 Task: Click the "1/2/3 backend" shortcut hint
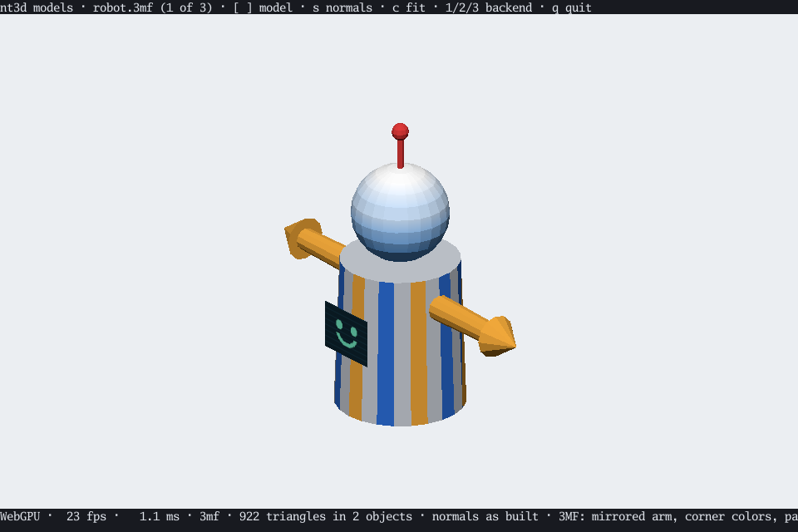pos(489,7)
